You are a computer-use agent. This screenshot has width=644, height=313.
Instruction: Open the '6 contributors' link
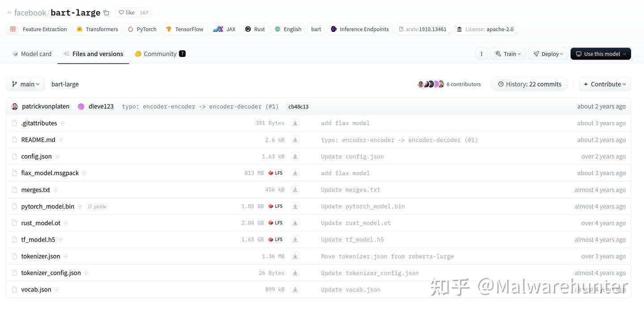[463, 84]
